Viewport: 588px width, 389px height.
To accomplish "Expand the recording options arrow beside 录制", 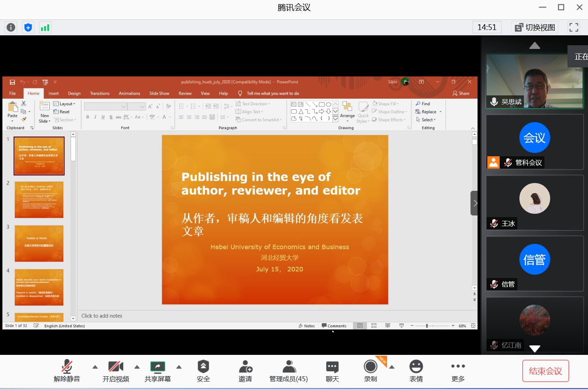I will (x=392, y=367).
